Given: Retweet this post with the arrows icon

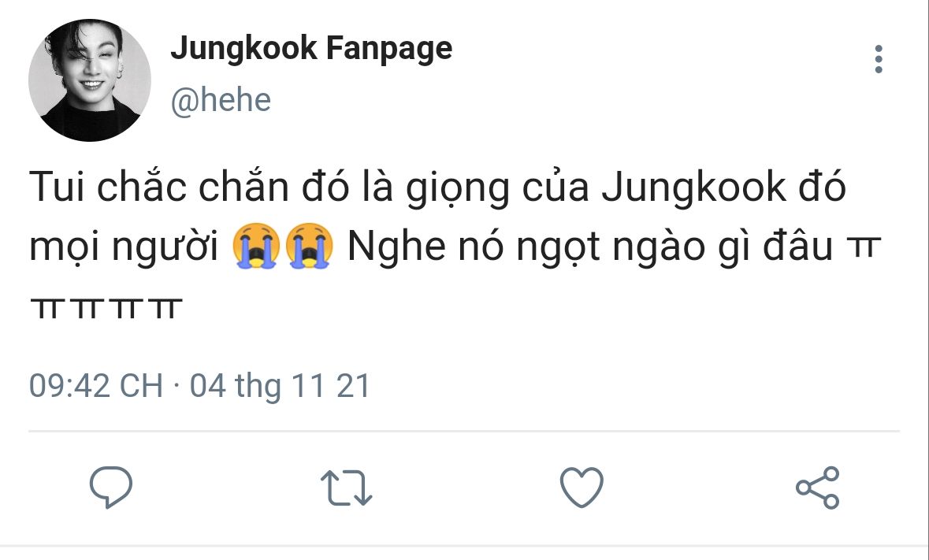Looking at the screenshot, I should [346, 488].
